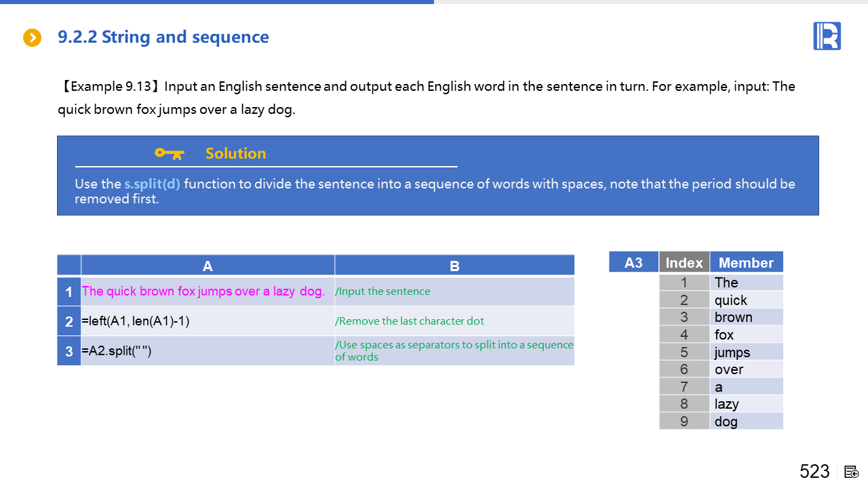Select column header B in the code grid
868x488 pixels.
454,266
